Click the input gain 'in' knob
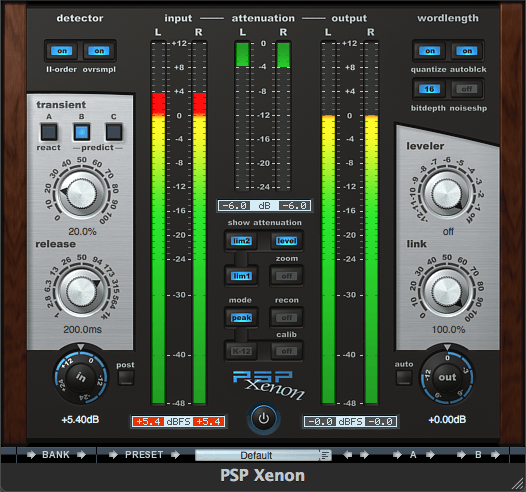Image resolution: width=526 pixels, height=492 pixels. [x=81, y=377]
